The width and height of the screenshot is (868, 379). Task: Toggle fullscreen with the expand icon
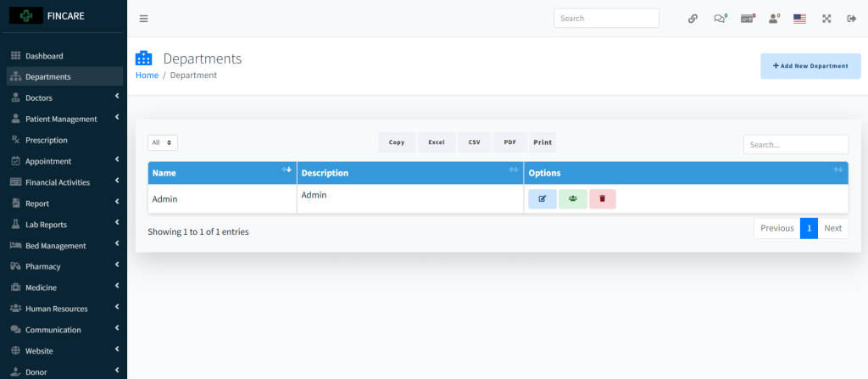tap(826, 19)
